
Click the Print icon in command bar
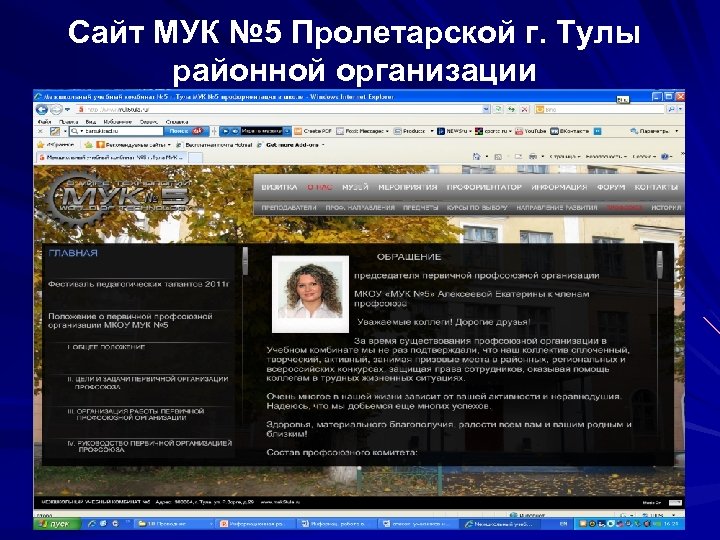click(533, 157)
